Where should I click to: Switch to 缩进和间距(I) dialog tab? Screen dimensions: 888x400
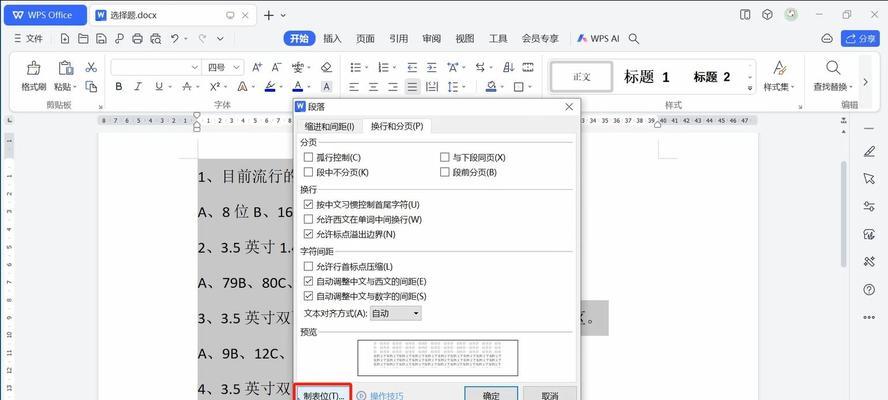[x=330, y=126]
